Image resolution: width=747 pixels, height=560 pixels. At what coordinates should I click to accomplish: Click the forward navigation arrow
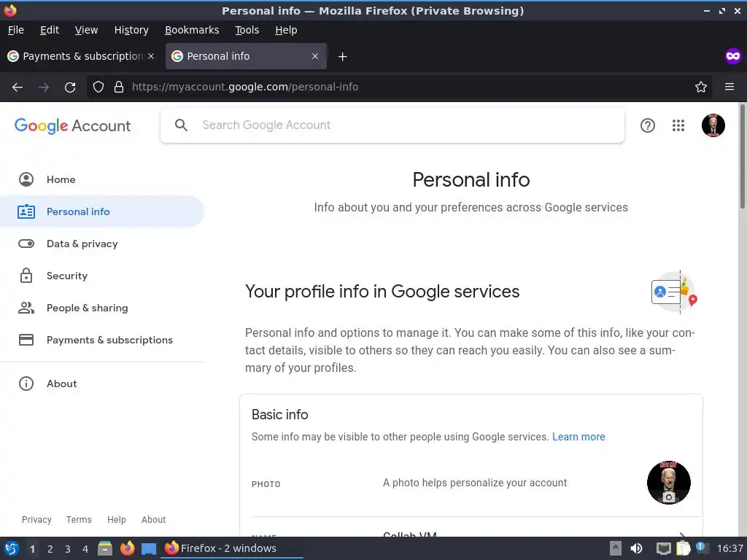tap(44, 87)
